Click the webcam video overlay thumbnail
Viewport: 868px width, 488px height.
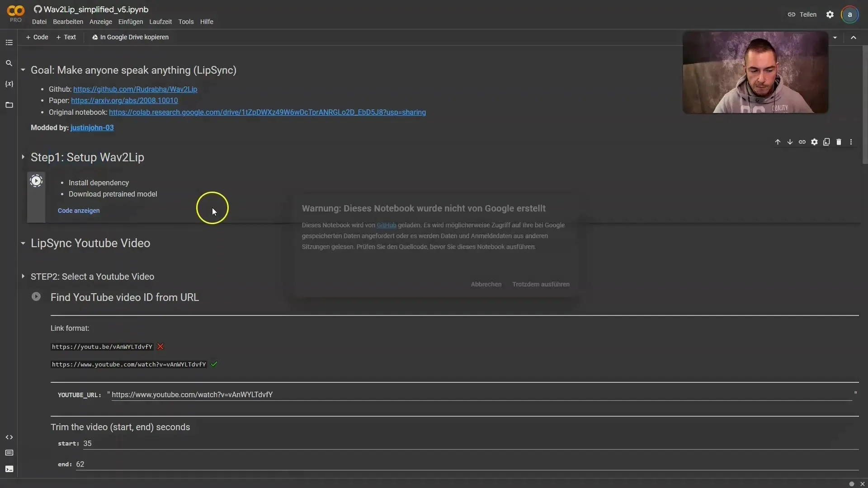click(755, 72)
